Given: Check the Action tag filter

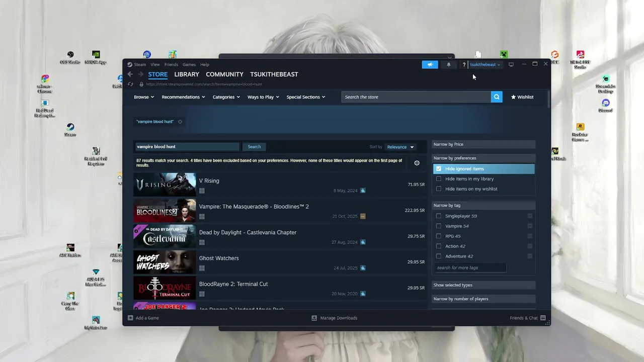Looking at the screenshot, I should (x=439, y=246).
